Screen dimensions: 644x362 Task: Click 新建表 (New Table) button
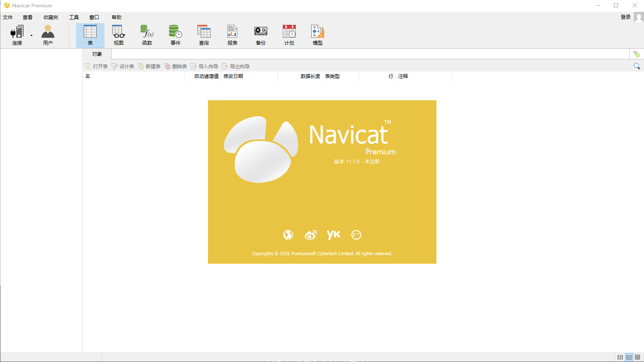149,66
